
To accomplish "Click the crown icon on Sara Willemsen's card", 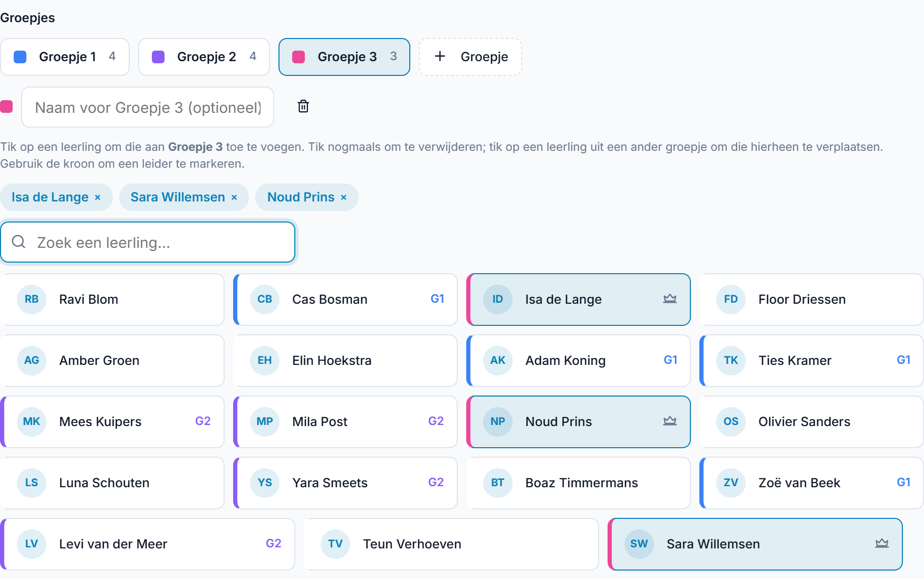I will tap(882, 544).
